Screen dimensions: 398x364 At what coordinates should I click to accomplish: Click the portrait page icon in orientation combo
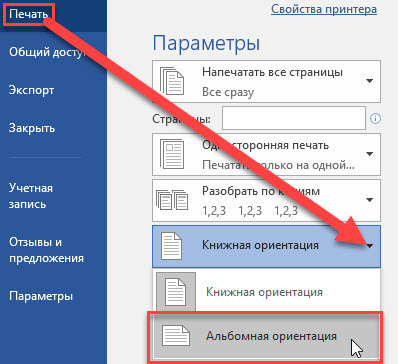(x=171, y=246)
